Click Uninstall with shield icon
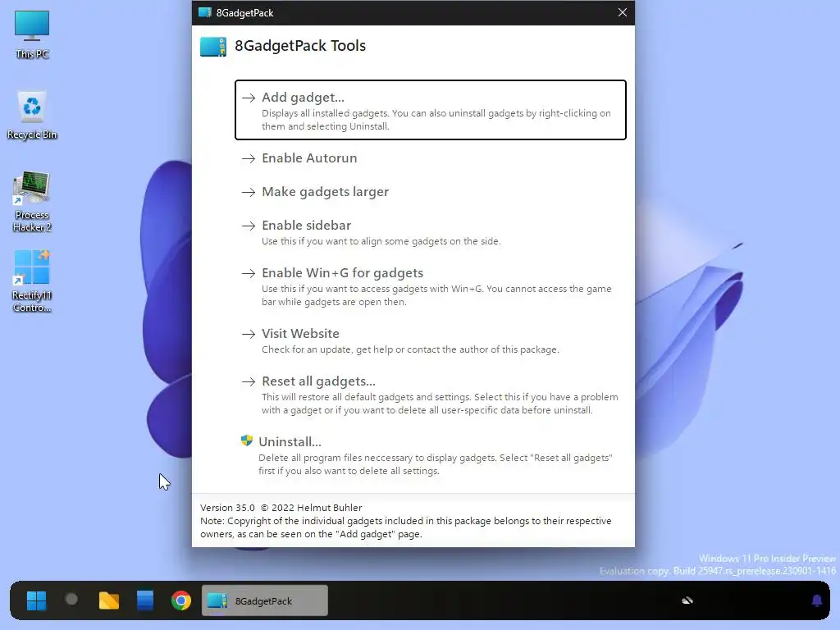Viewport: 840px width, 630px height. pos(290,442)
